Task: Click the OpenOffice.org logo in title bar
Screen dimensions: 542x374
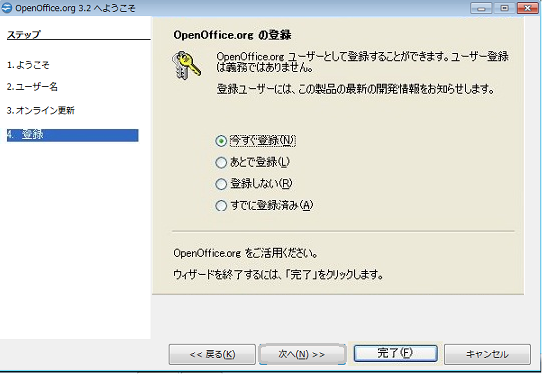Action: click(7, 8)
